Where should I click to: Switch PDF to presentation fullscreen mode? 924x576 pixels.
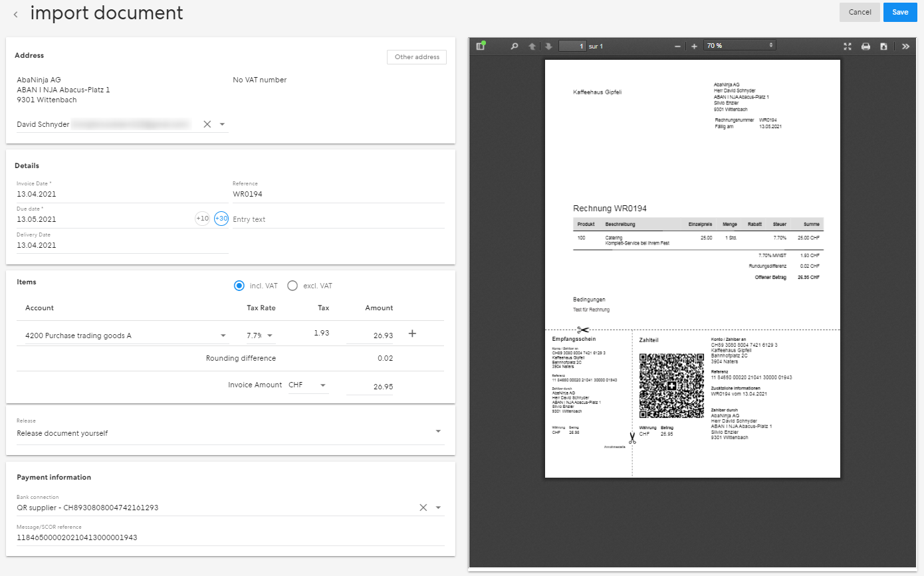pos(848,47)
